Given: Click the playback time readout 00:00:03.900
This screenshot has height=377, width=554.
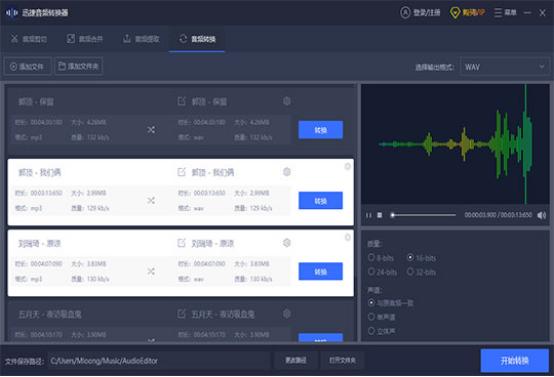Looking at the screenshot, I should pos(480,215).
